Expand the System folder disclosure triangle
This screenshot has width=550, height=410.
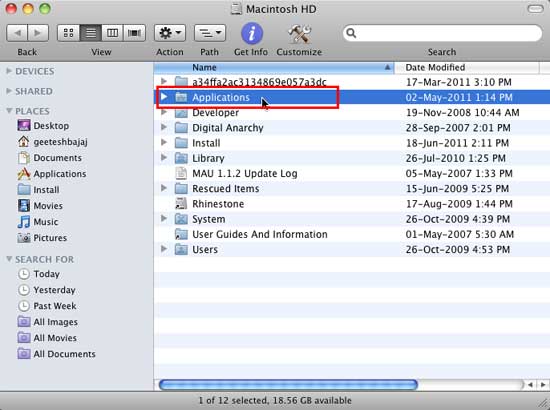tap(164, 219)
